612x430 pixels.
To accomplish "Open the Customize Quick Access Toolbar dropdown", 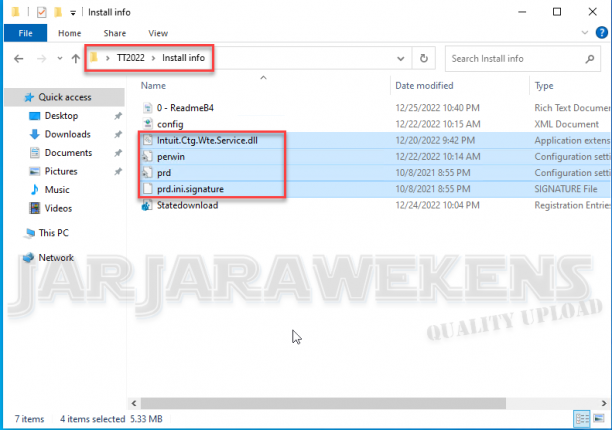I will tap(73, 13).
